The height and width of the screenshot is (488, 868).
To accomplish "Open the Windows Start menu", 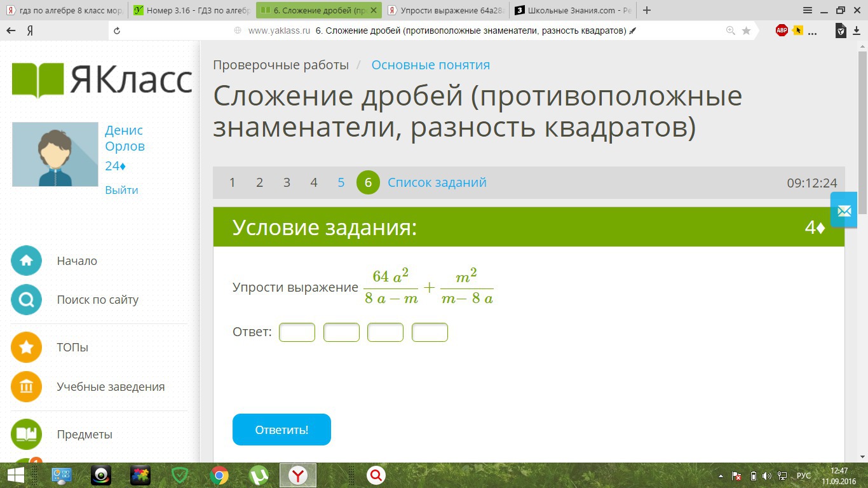I will [15, 475].
